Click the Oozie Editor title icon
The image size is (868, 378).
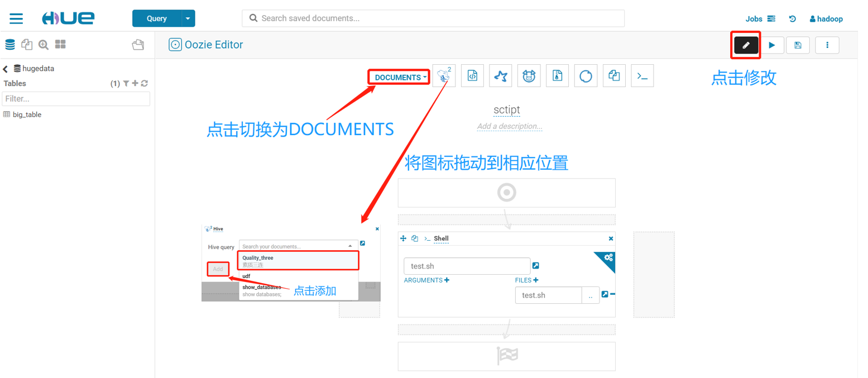tap(175, 45)
